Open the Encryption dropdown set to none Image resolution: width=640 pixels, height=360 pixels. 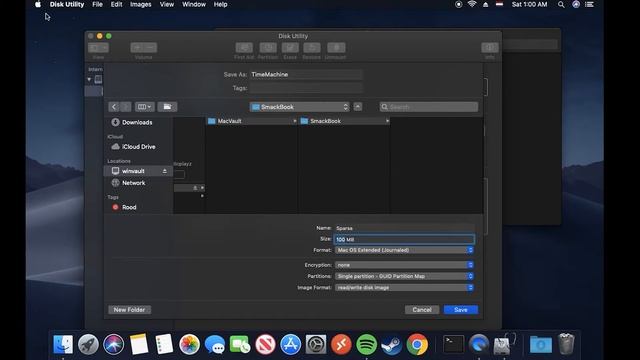click(x=404, y=265)
